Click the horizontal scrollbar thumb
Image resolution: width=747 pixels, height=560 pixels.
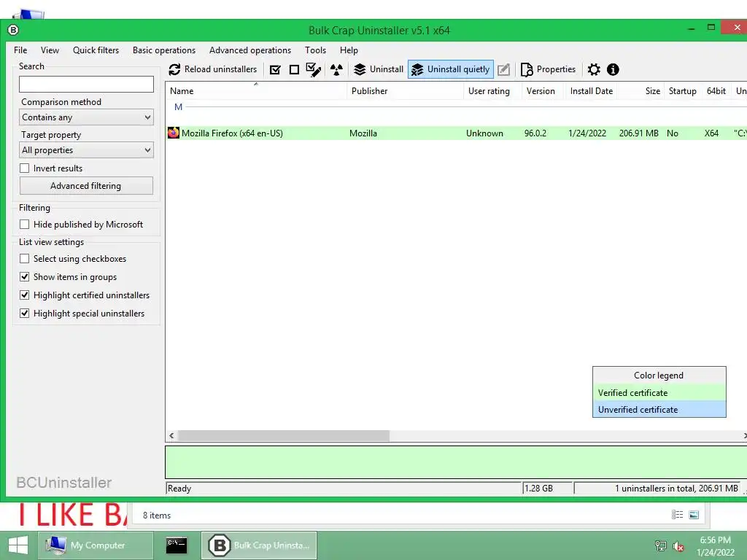click(x=284, y=436)
